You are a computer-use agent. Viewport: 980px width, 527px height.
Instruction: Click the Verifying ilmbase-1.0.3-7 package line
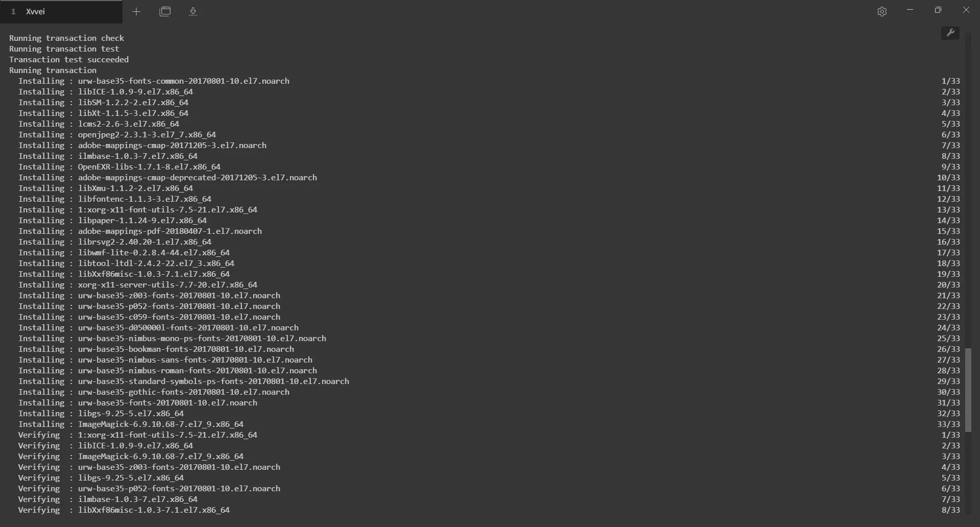[108, 499]
